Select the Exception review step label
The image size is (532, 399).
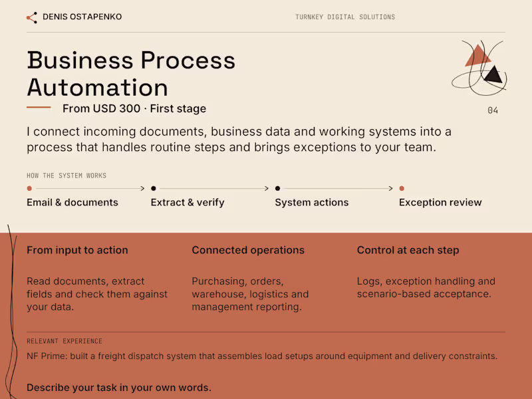[440, 203]
